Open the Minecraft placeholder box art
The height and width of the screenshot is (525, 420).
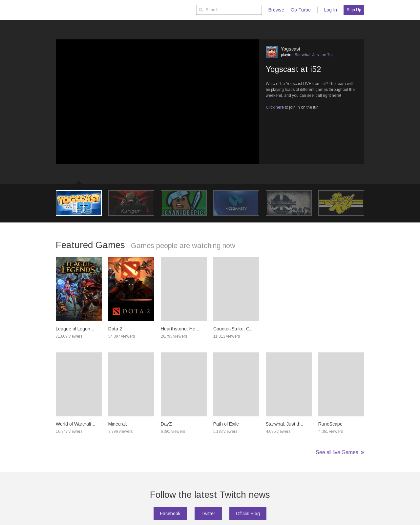pos(131,384)
